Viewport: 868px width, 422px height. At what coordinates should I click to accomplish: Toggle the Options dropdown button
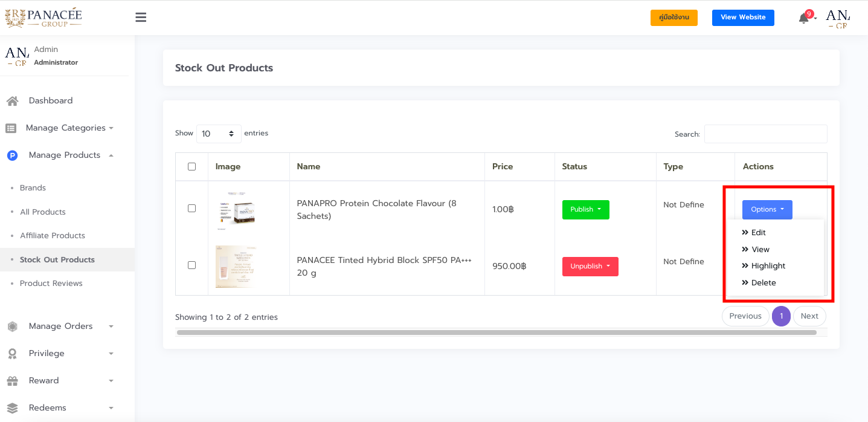tap(767, 210)
